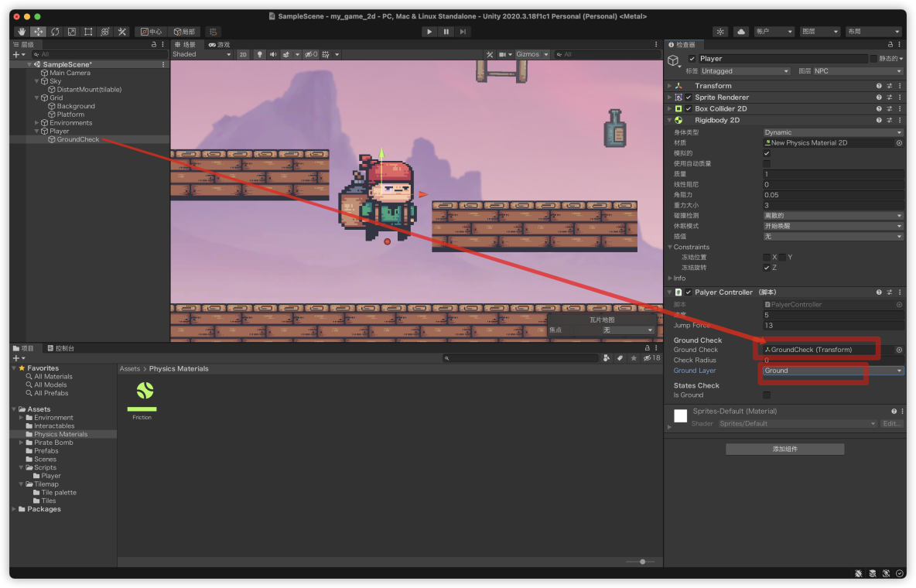916x588 pixels.
Task: Open the custom editor tools
Action: coord(122,32)
